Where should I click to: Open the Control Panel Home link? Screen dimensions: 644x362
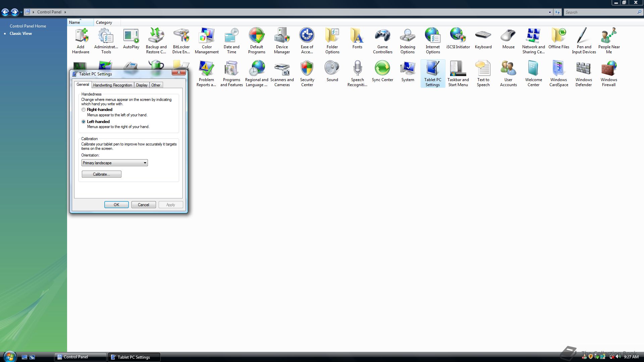28,26
